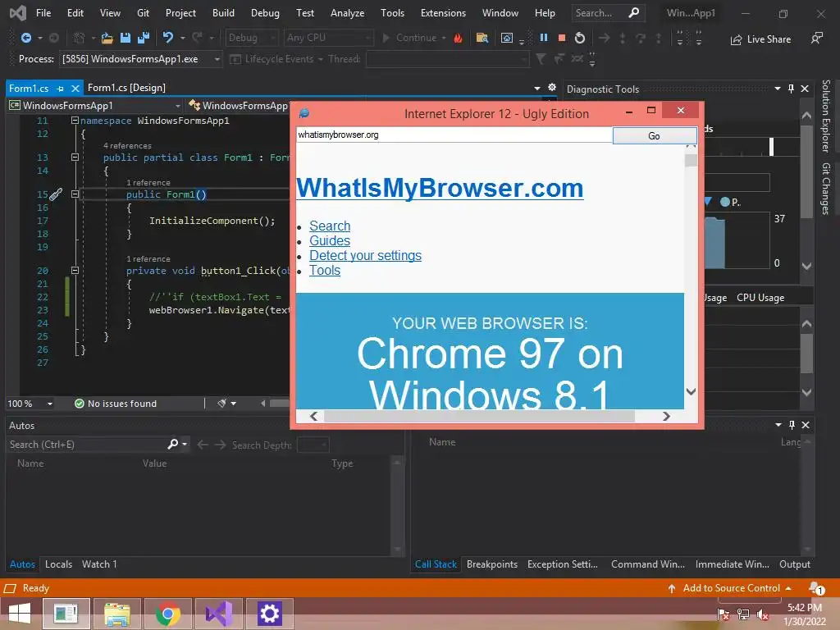Click the Undo arrow icon
The width and height of the screenshot is (840, 630).
point(168,38)
